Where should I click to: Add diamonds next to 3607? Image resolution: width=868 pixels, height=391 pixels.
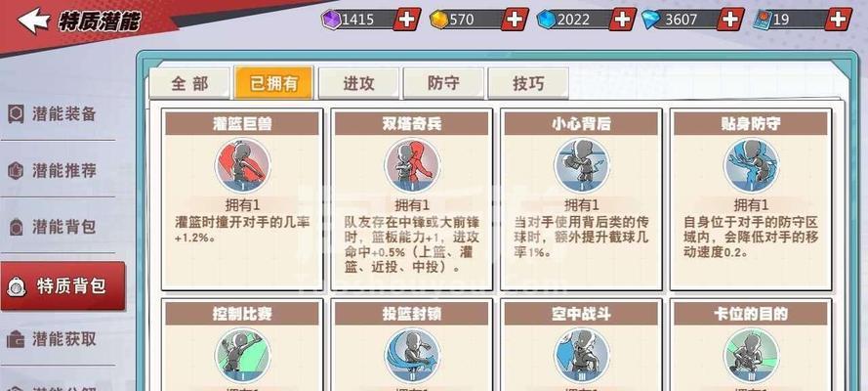point(730,20)
